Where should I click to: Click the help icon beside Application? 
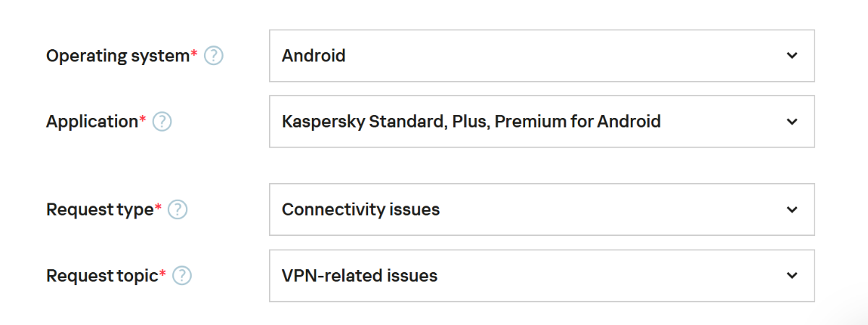click(x=162, y=122)
